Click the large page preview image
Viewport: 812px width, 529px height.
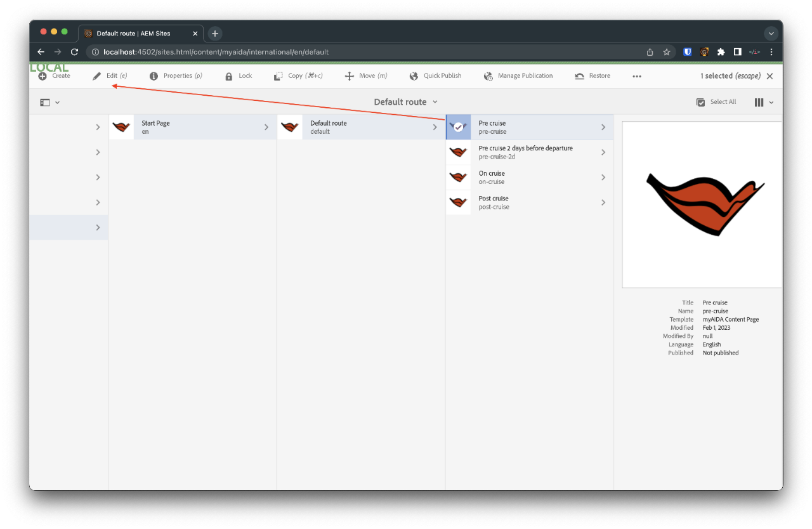point(702,205)
